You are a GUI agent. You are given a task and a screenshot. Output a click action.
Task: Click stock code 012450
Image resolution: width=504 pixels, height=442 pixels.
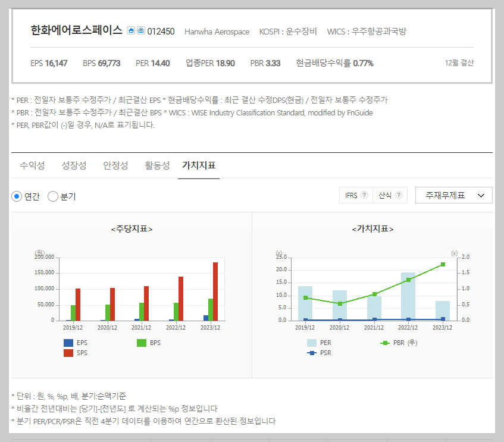[161, 32]
